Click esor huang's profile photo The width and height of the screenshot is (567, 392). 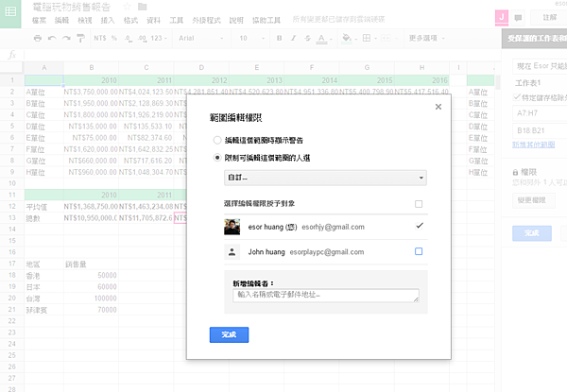click(x=232, y=227)
